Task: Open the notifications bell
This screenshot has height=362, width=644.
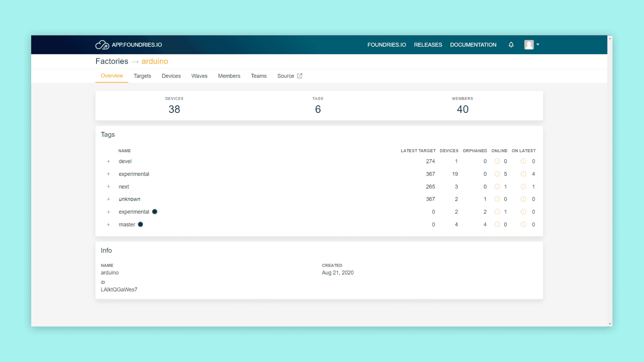Action: coord(511,45)
